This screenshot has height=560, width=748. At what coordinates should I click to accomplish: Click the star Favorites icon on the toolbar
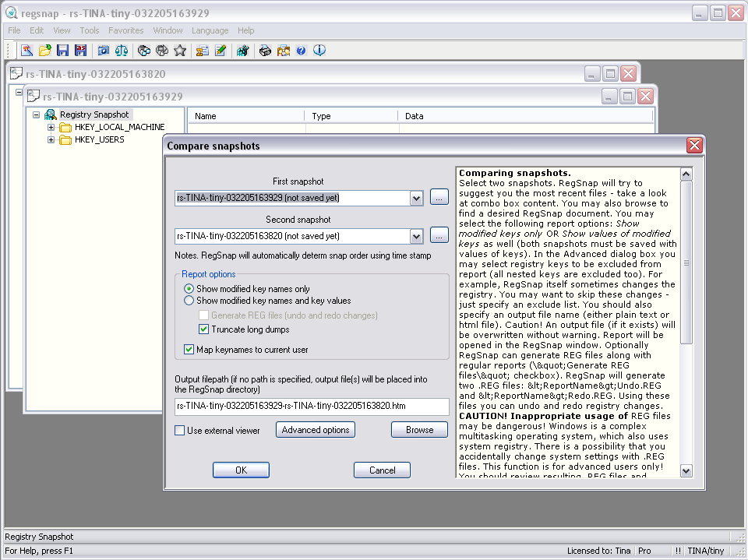click(180, 50)
